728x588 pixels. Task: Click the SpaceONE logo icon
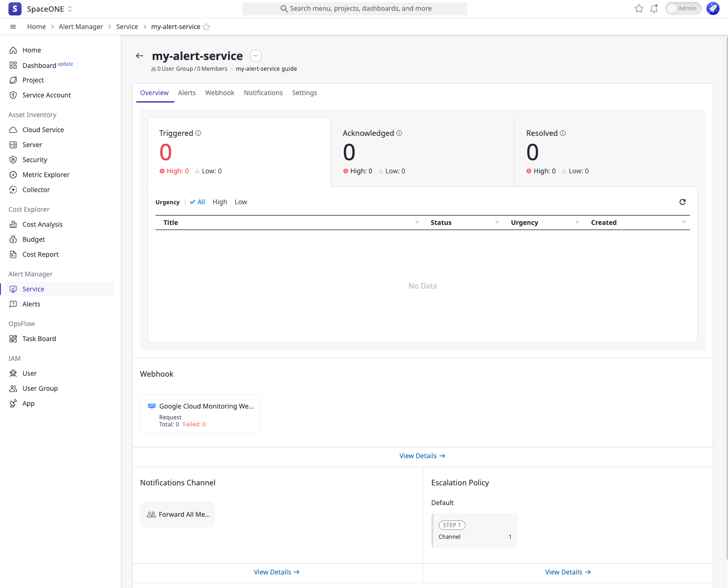pos(15,9)
